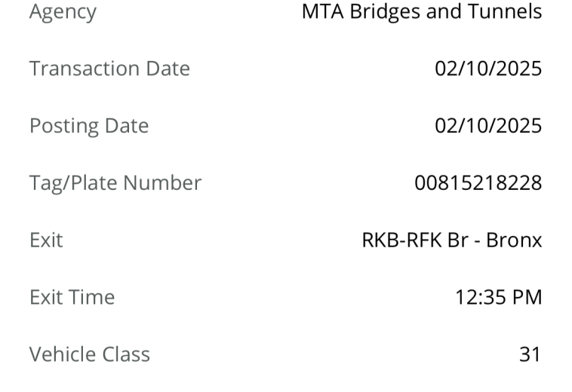
Task: Click the word Bronx in exit value
Action: (x=514, y=240)
